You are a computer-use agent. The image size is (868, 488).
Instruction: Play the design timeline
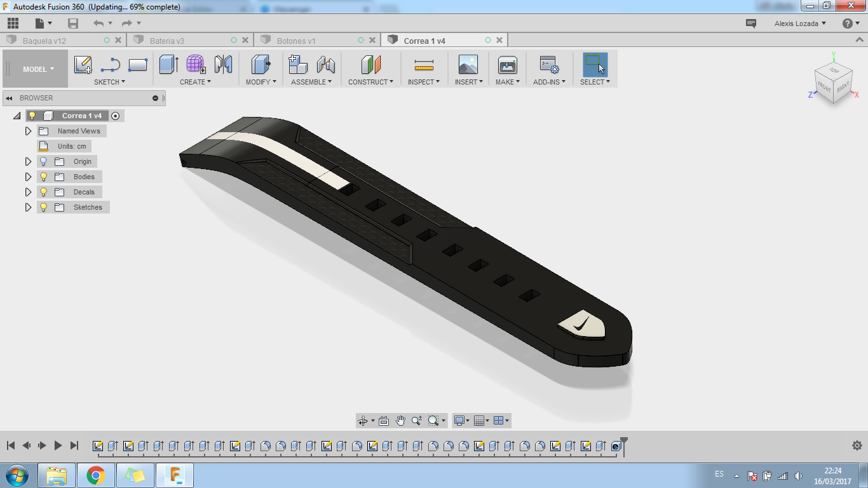[x=58, y=445]
